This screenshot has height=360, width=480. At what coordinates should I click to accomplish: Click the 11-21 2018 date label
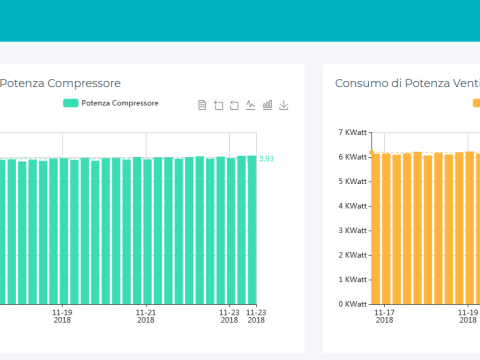(146, 316)
